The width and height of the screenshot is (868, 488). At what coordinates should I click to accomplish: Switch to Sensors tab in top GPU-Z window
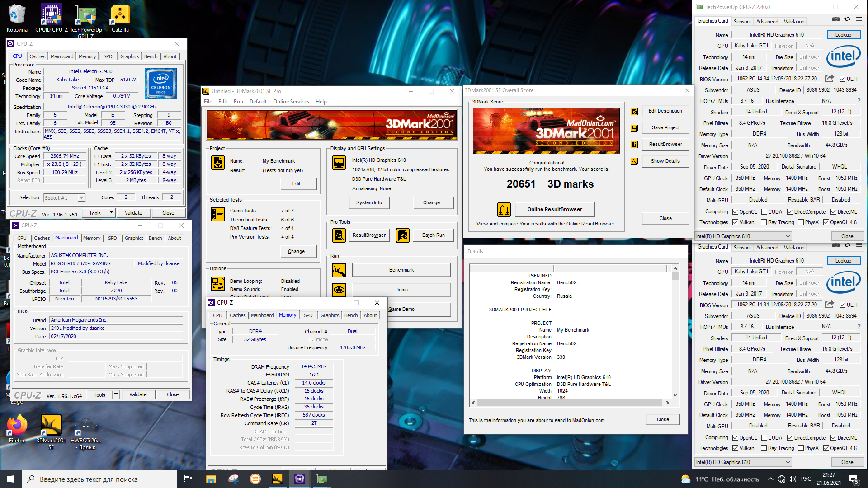[742, 21]
